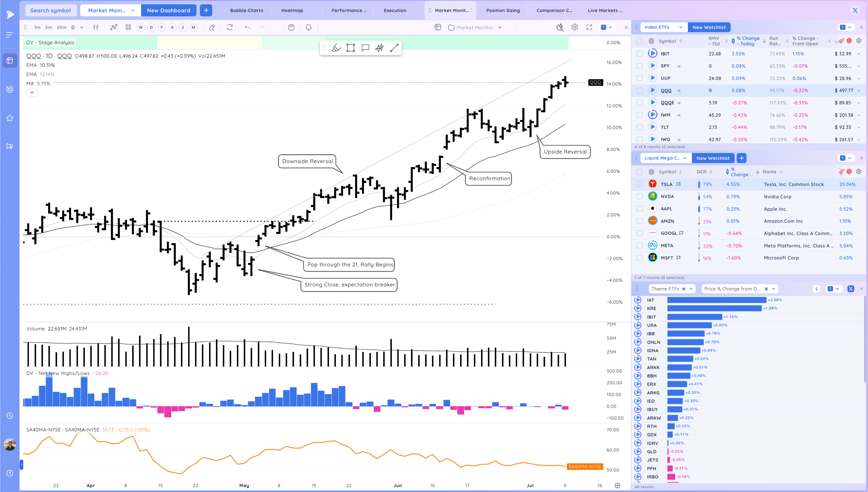Toggle fullscreen chart view icon

(x=589, y=27)
